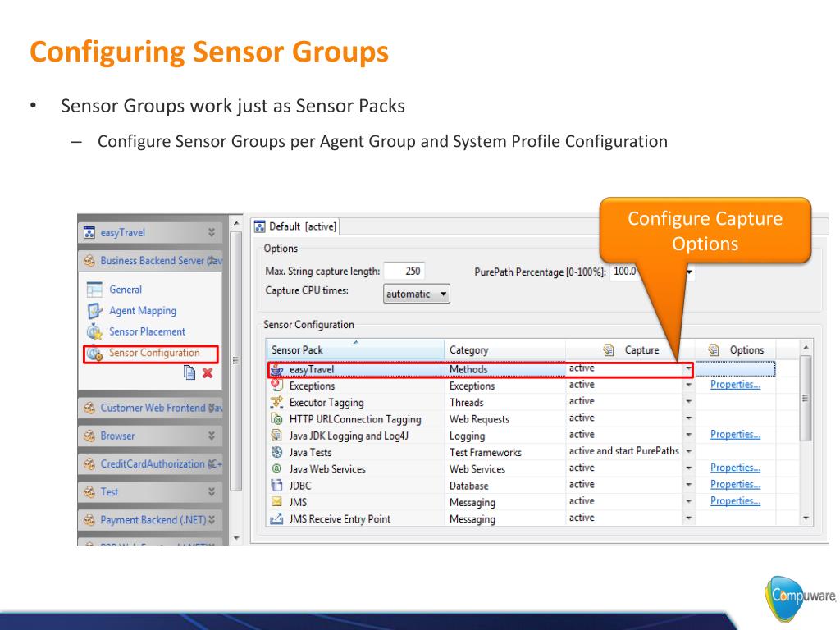840x630 pixels.
Task: Open Properties link for JDBC
Action: (x=735, y=484)
